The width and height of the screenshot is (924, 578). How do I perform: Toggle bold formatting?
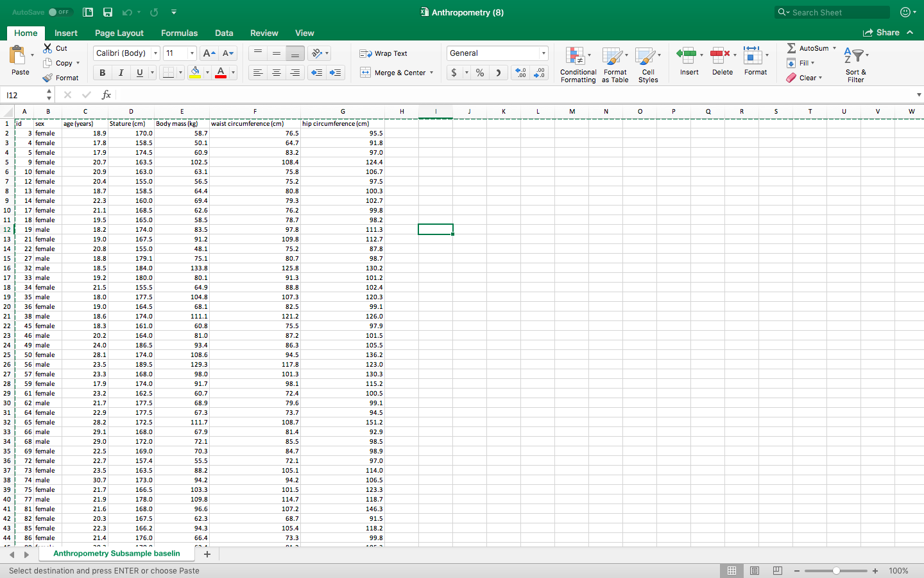click(103, 73)
